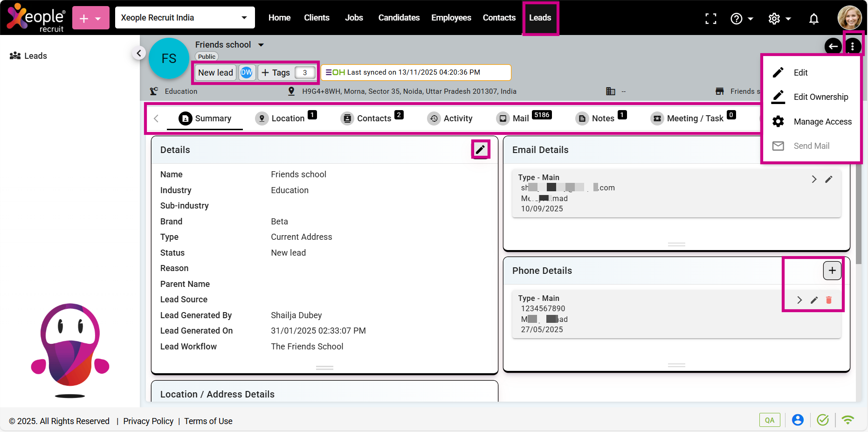
Task: Click the user profile photo
Action: click(x=849, y=18)
